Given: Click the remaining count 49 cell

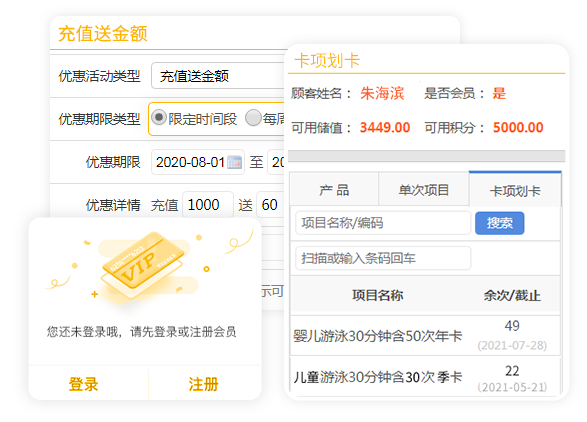Looking at the screenshot, I should [x=512, y=326].
